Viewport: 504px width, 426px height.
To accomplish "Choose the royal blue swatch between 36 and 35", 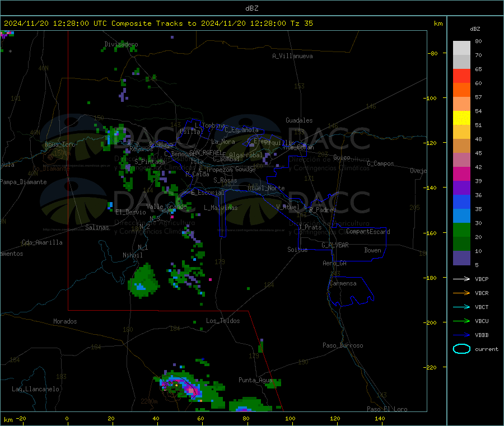I will (x=461, y=202).
